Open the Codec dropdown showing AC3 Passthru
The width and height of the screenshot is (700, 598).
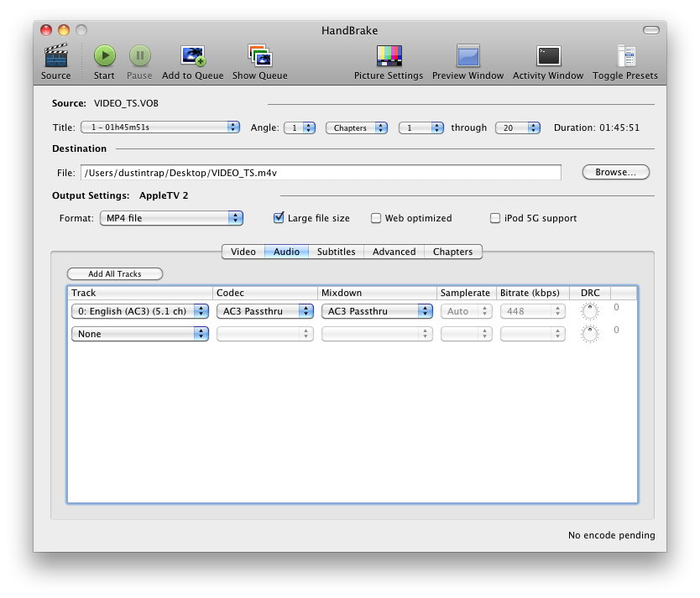pos(265,311)
